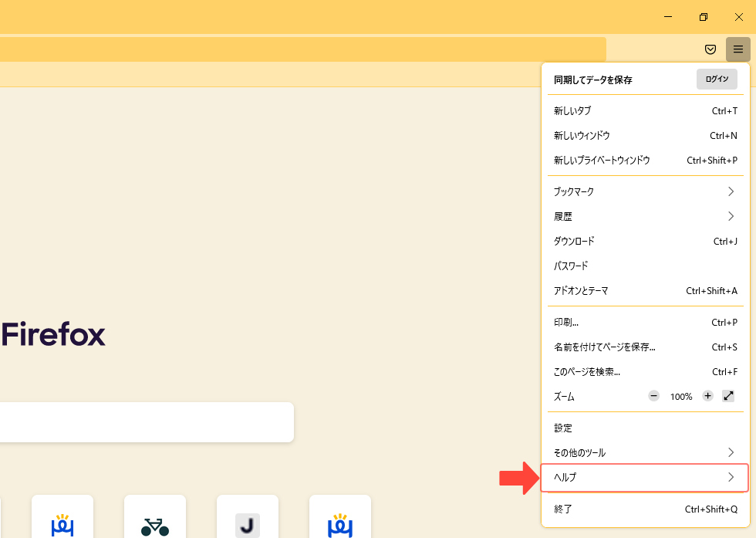Close the hamburger application menu button
756x538 pixels.
737,49
